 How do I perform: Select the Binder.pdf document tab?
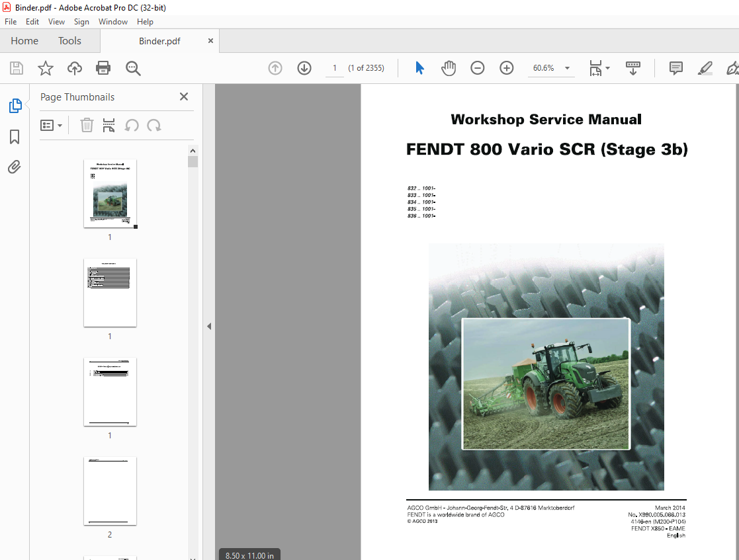[x=159, y=41]
